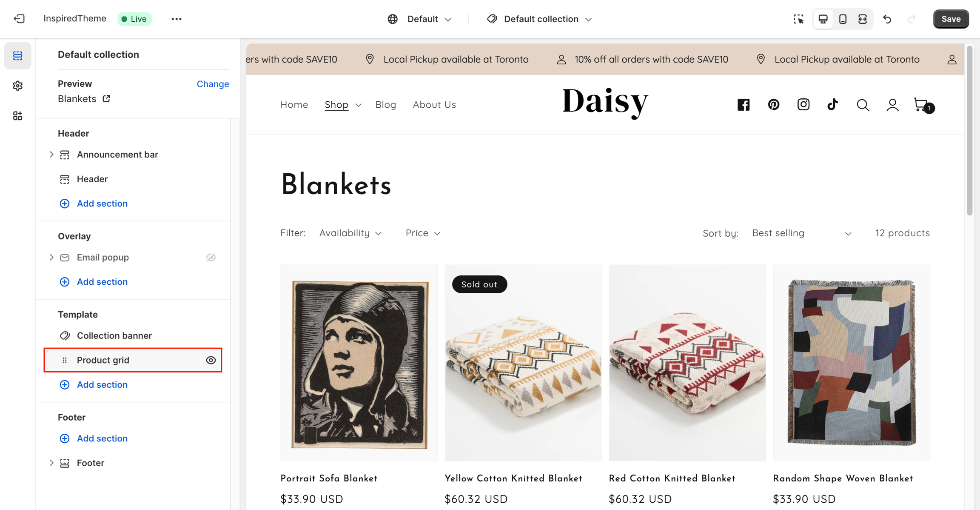Expand the Announcement bar section

[x=51, y=155]
